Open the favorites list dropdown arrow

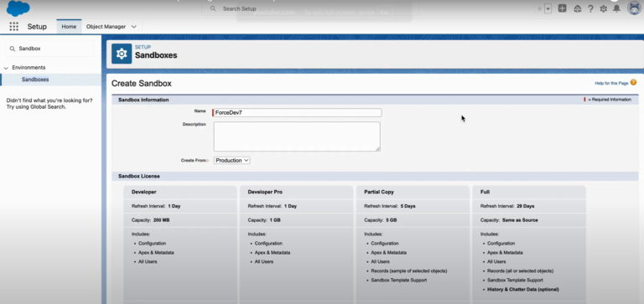(548, 8)
